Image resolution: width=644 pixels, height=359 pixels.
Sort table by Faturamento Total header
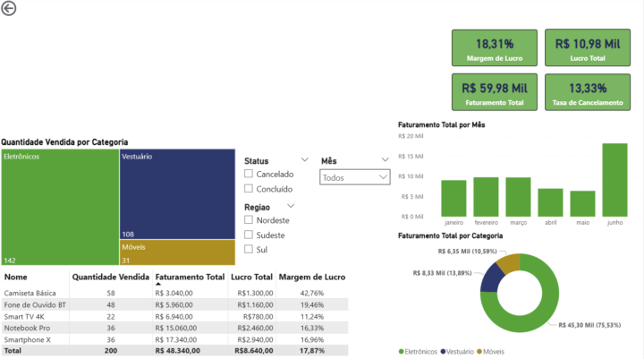190,277
